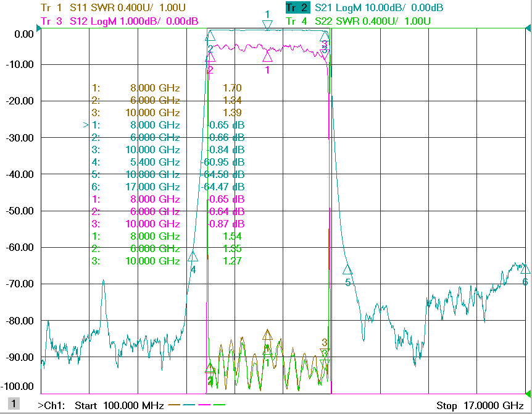Screen dimensions: 532x414
Task: Click the S11 marker 1 readout 1.70
Action: [232, 88]
